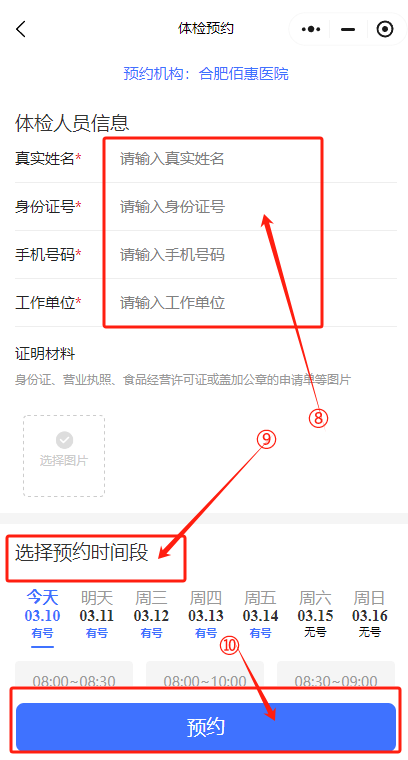Switch to 周三 03.12 date tab
Viewport: 408px width, 760px height.
point(151,614)
